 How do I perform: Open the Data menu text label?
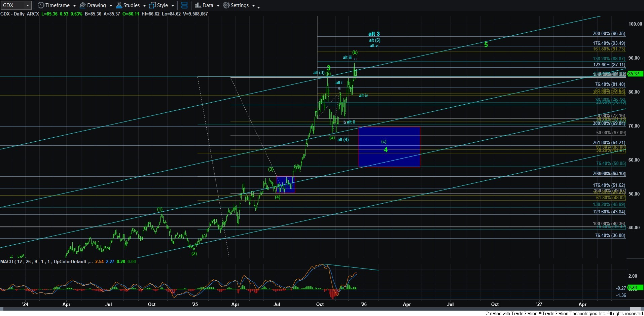(x=208, y=5)
